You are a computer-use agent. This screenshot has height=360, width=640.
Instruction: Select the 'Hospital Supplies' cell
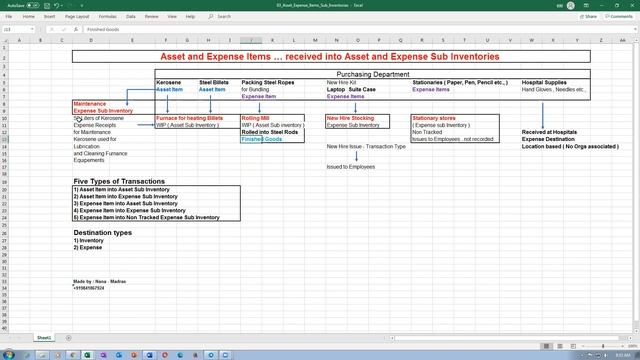click(x=544, y=82)
